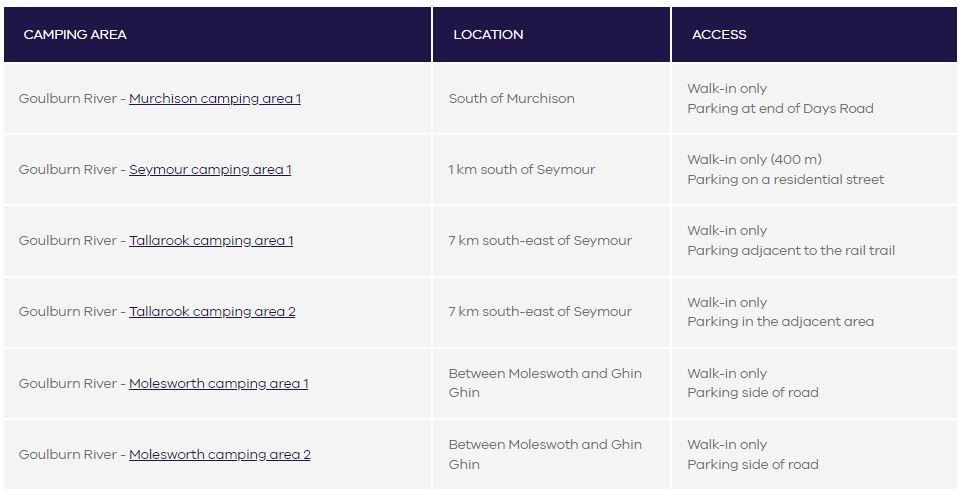Click the Camping Area column header
Image resolution: width=963 pixels, height=496 pixels.
coord(75,35)
